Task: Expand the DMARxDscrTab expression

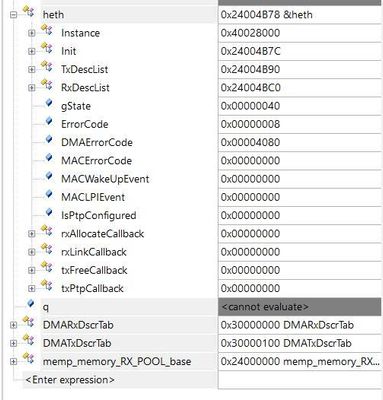Action: [13, 325]
